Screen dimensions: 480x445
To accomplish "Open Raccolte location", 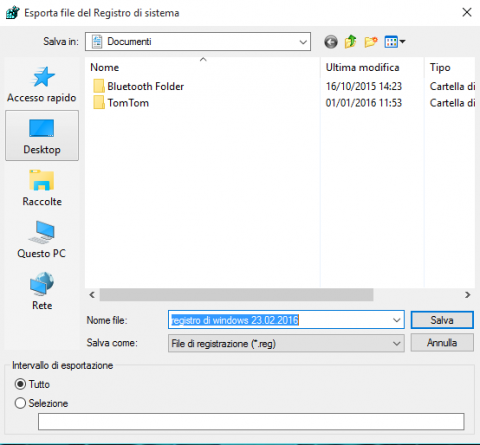I will 42,188.
